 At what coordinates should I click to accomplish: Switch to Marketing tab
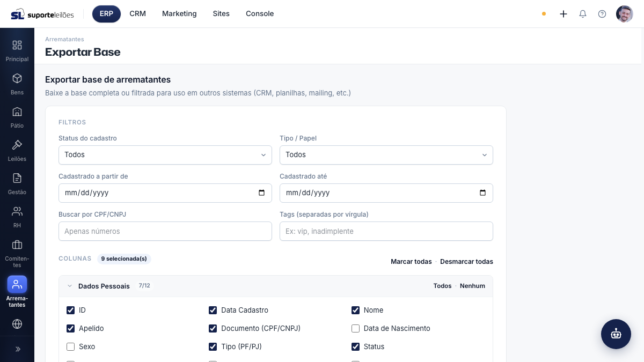point(179,14)
